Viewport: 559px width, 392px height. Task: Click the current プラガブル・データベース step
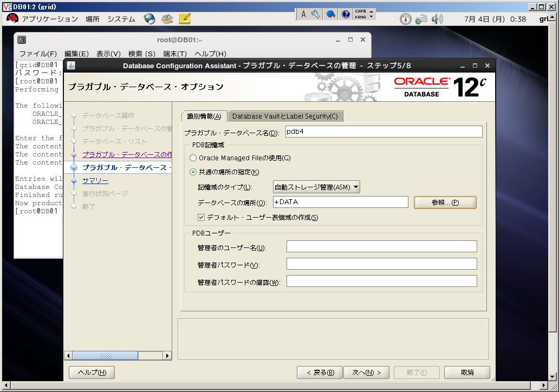(x=127, y=167)
